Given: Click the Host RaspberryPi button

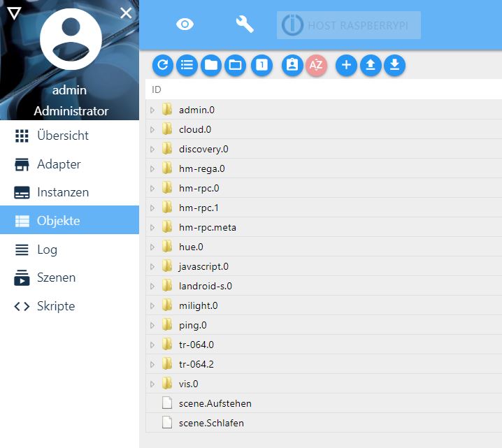Looking at the screenshot, I should 349,25.
